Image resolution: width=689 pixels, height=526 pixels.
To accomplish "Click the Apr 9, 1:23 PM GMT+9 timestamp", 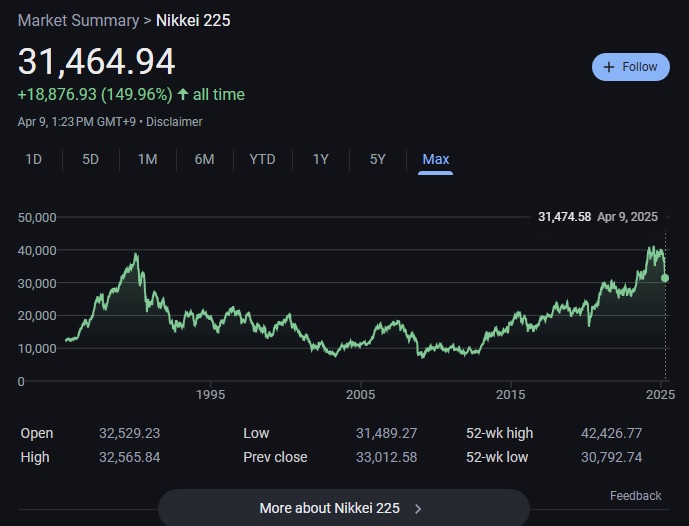I will pyautogui.click(x=77, y=122).
